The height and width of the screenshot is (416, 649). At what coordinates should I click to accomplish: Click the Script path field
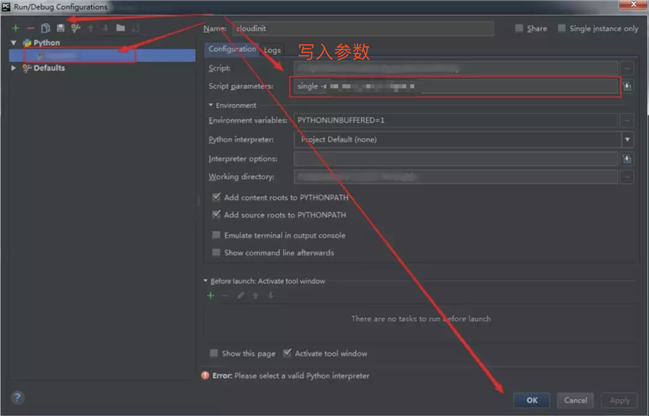455,68
